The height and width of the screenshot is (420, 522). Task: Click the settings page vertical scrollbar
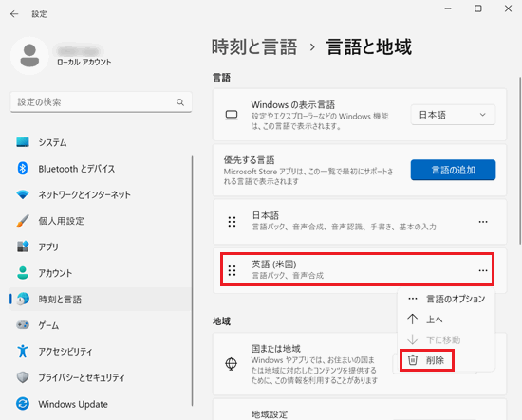(520, 161)
